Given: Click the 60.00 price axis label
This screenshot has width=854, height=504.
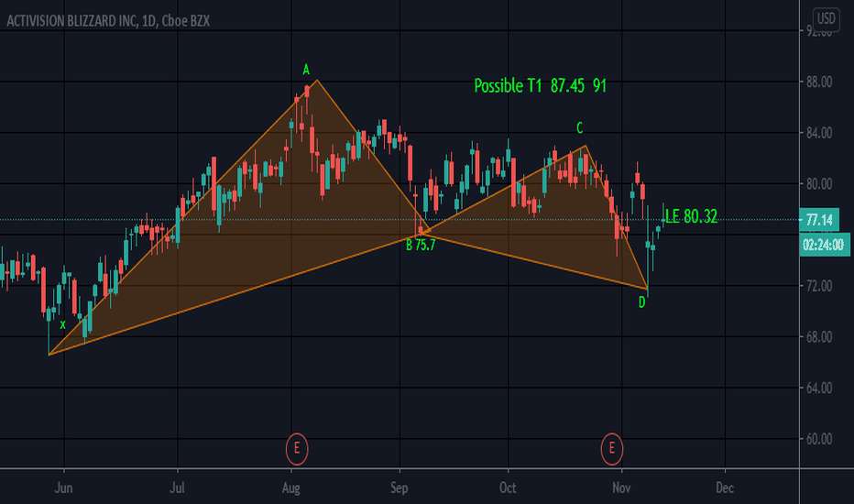Looking at the screenshot, I should 819,439.
